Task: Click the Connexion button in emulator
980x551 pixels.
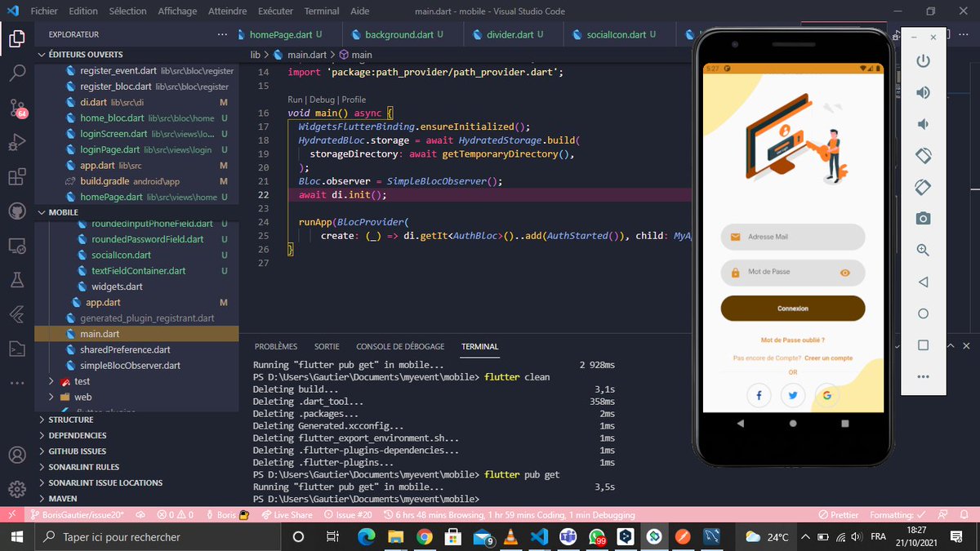Action: click(793, 309)
